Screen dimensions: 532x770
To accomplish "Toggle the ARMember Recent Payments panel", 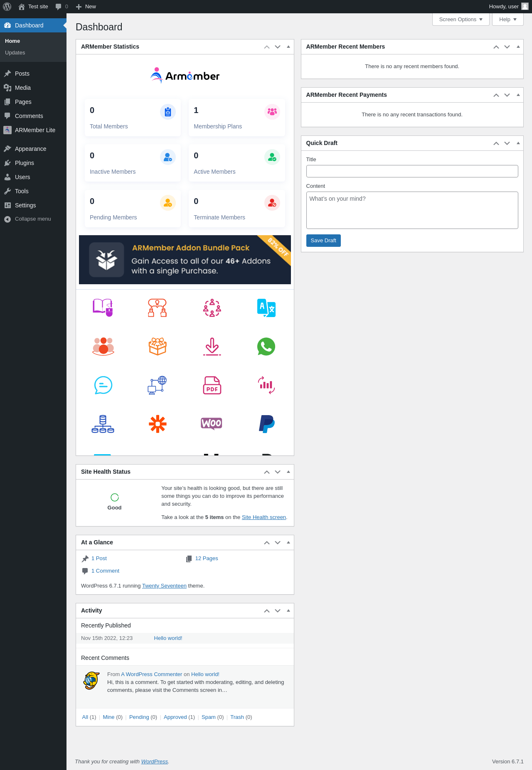I will coord(518,95).
